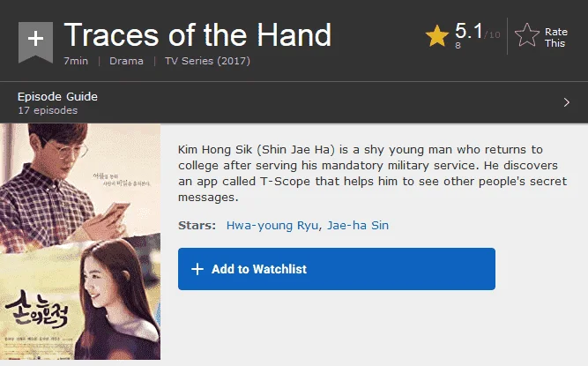Click the plus icon inside the Watchlist button
Image resolution: width=588 pixels, height=366 pixels.
pos(197,269)
